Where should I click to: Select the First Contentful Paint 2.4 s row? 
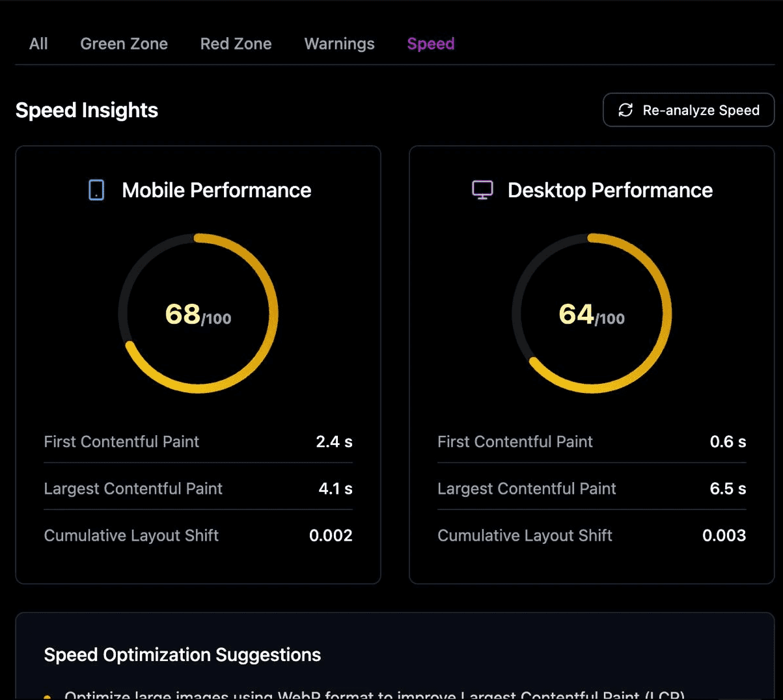[198, 442]
